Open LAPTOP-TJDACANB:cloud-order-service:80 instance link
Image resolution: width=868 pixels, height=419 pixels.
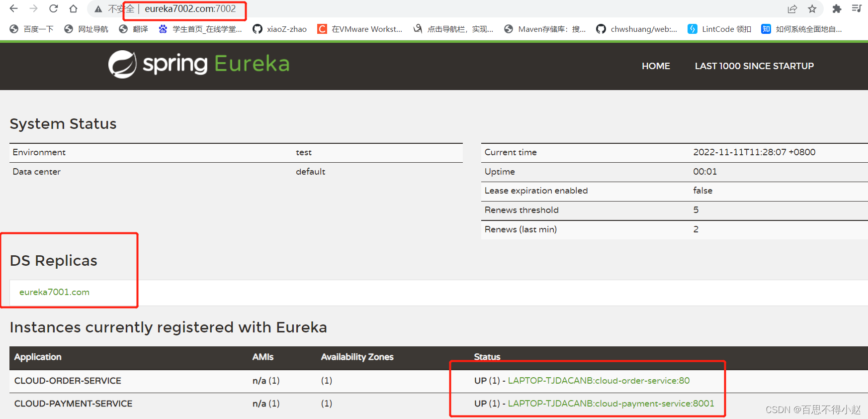(599, 380)
